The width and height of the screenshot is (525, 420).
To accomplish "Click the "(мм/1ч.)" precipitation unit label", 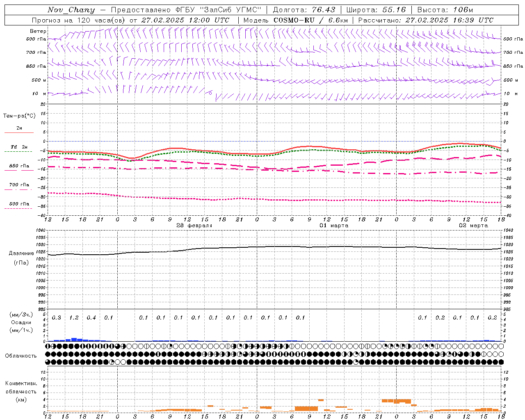I will [x=21, y=330].
